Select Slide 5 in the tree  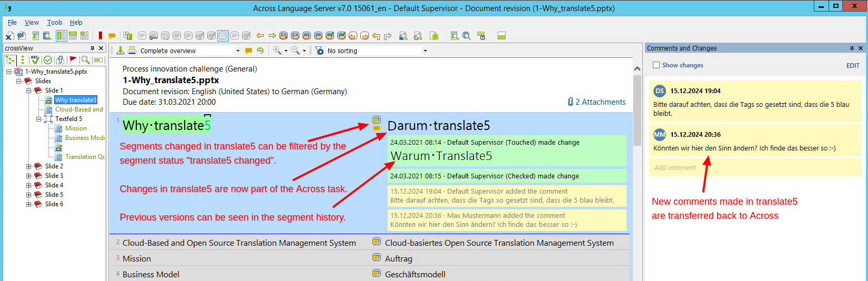[x=54, y=195]
